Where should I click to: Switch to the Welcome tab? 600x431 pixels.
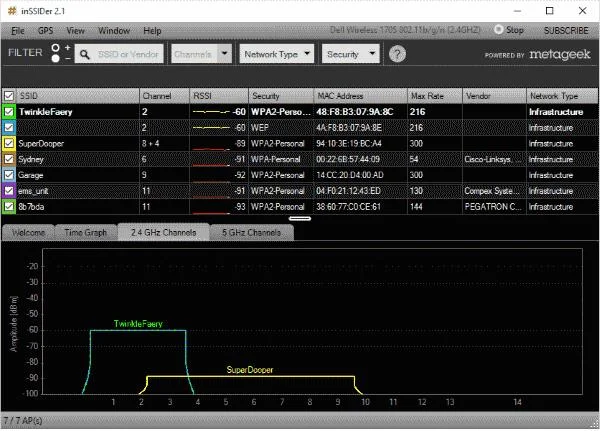[x=28, y=232]
